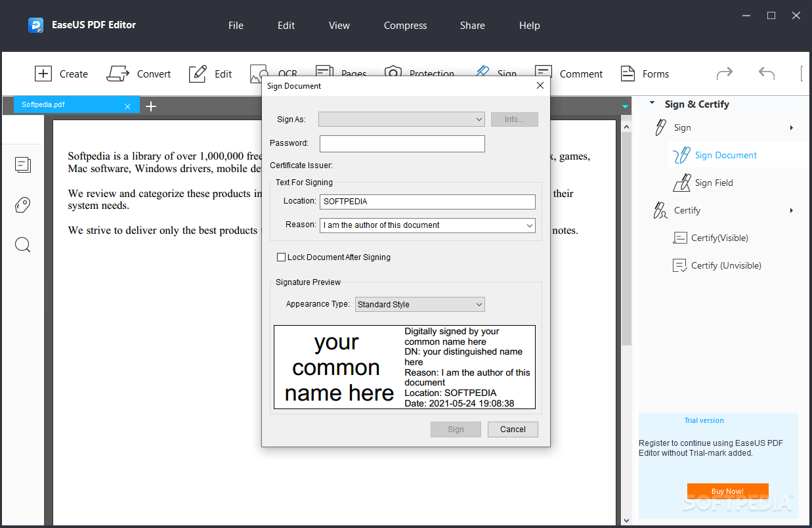Click the scrollbar down arrow
Image resolution: width=812 pixels, height=528 pixels.
pyautogui.click(x=626, y=520)
